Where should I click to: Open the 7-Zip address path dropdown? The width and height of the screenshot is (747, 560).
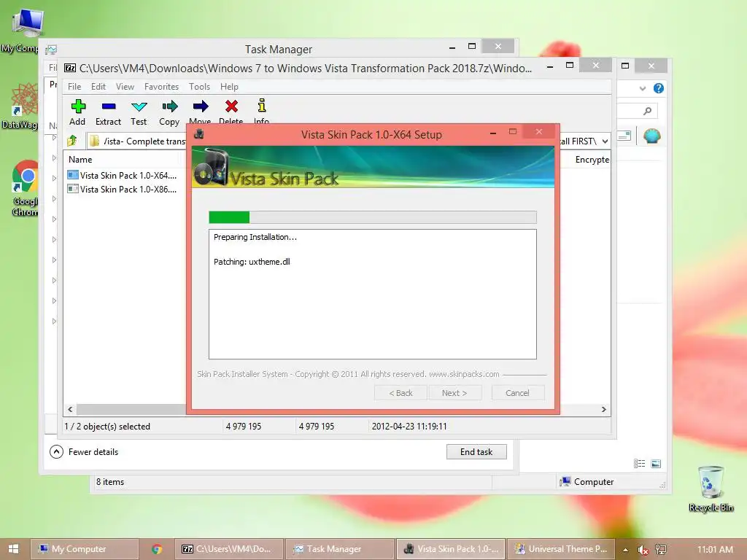point(605,141)
